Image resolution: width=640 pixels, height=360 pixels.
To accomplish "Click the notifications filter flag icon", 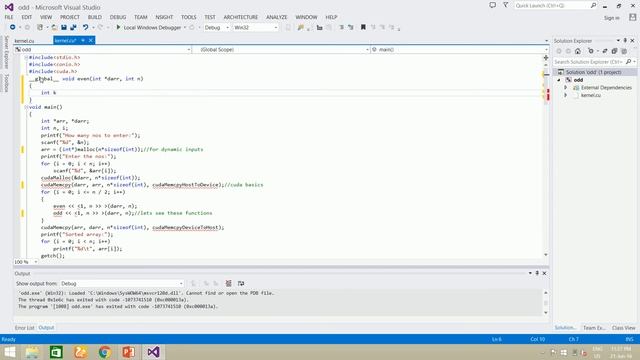I will coord(506,5).
